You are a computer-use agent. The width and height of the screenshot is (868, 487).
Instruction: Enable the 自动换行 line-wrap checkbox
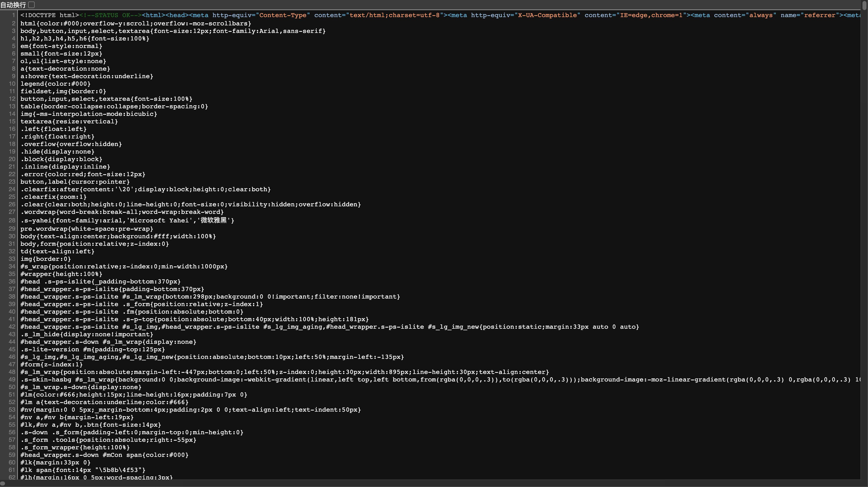[31, 5]
